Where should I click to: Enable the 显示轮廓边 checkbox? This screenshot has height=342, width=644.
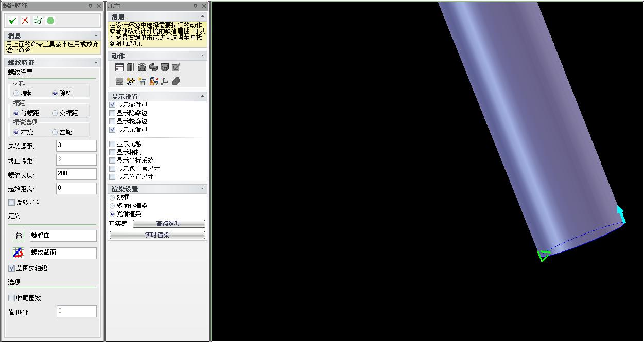[x=113, y=121]
